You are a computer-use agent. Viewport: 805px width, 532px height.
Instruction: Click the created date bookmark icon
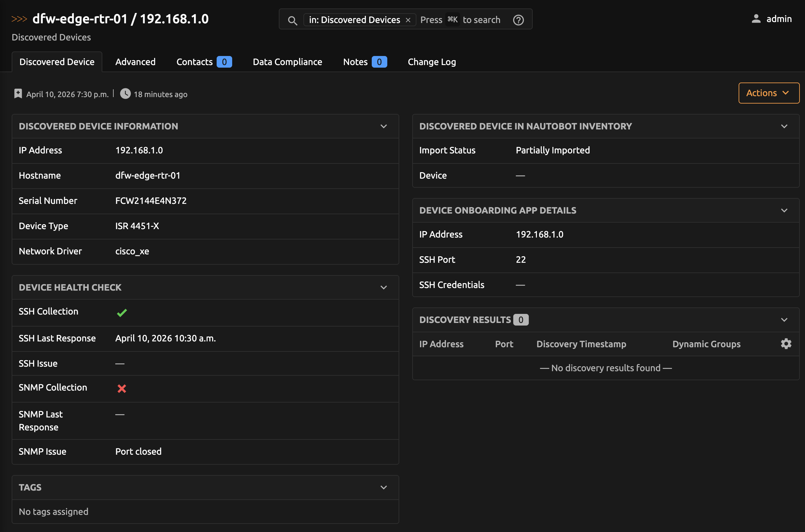(x=18, y=94)
